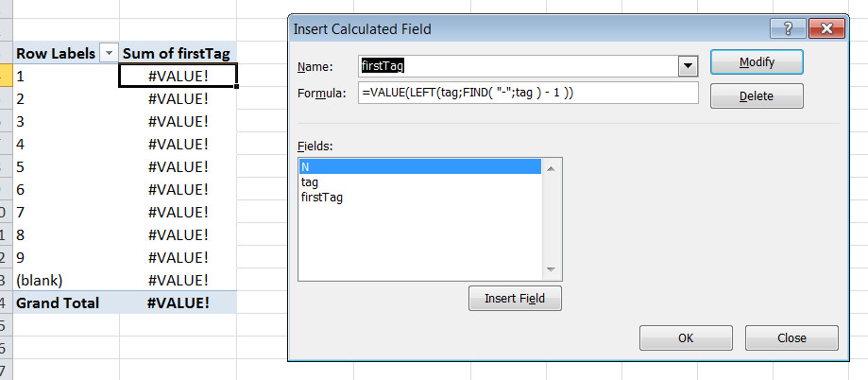Click inside the Name text field
Viewport: 868px width, 380px height.
[518, 66]
